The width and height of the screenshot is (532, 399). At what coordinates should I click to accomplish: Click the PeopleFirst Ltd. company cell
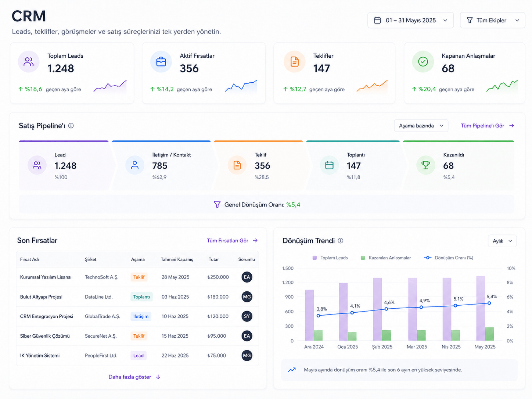[x=101, y=356]
